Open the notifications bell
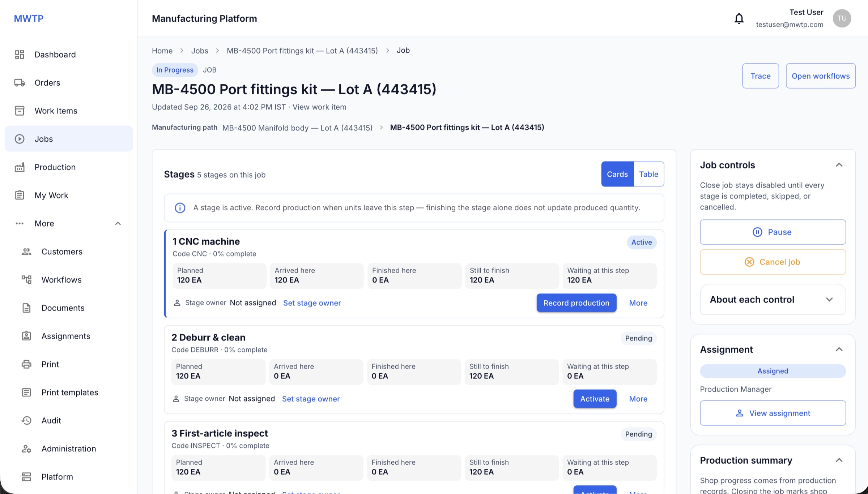Viewport: 868px width, 494px height. (739, 18)
